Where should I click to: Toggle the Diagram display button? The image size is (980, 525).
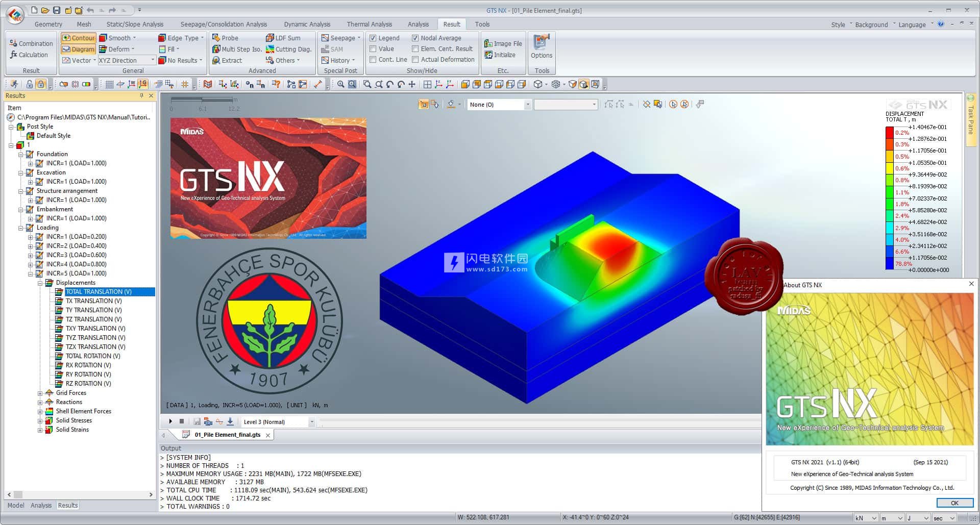pos(78,49)
